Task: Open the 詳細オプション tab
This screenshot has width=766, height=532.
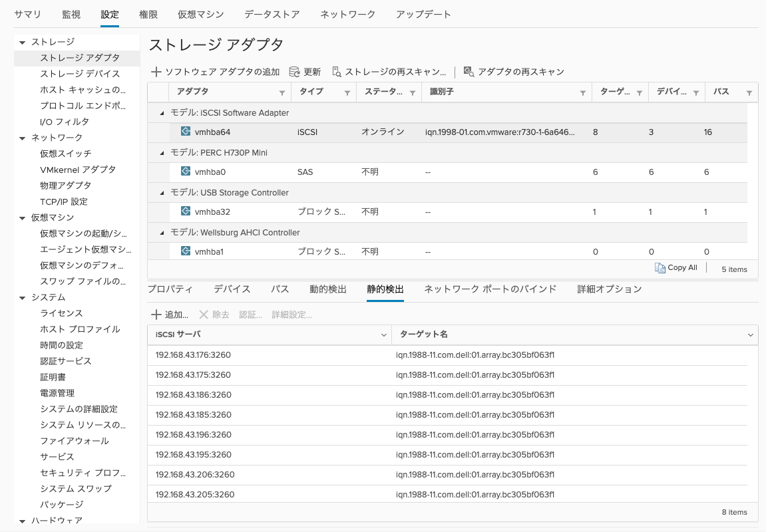Action: 610,289
